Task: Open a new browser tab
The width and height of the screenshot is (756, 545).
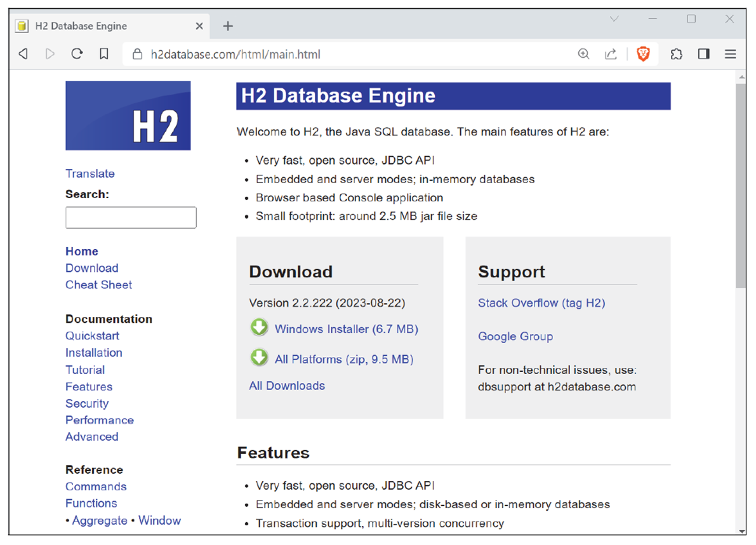Action: pyautogui.click(x=227, y=26)
